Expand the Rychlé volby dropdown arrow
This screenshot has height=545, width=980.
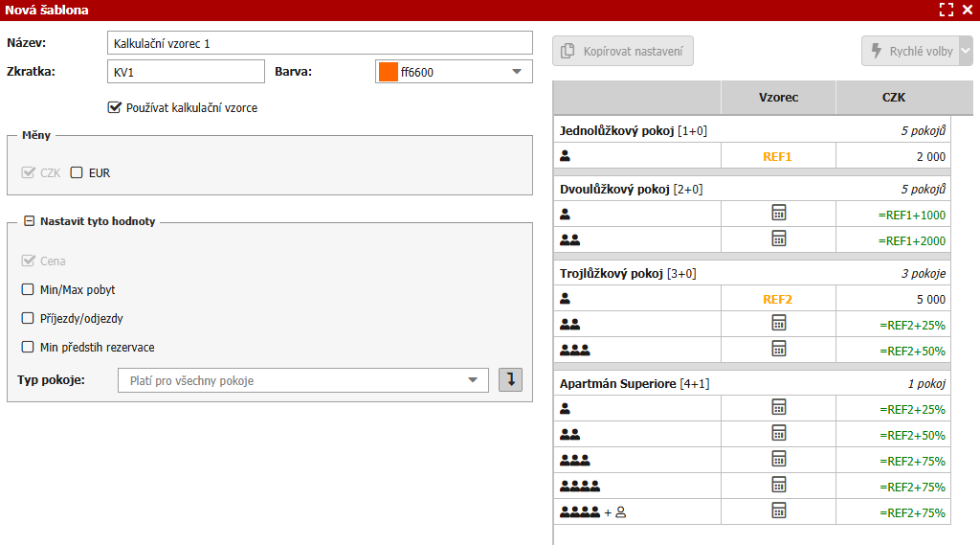[x=966, y=51]
